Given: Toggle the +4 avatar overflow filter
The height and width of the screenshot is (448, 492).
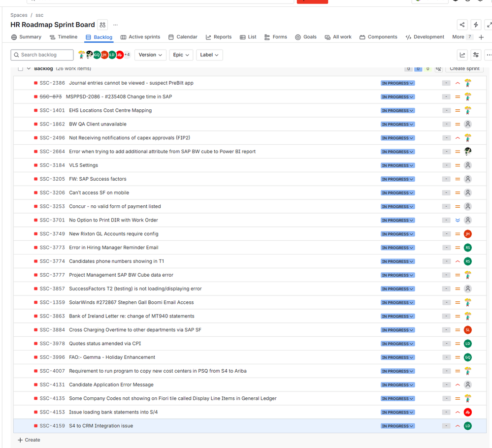Looking at the screenshot, I should (x=127, y=55).
